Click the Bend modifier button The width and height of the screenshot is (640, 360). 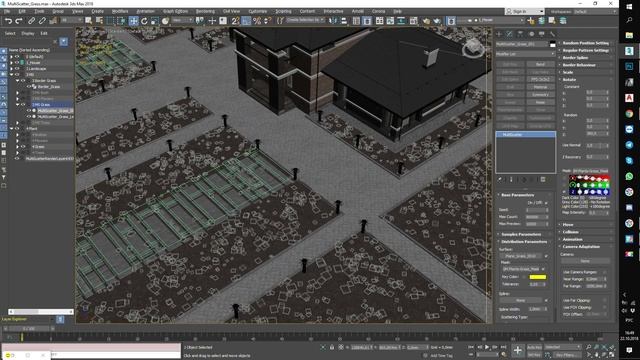pos(540,64)
